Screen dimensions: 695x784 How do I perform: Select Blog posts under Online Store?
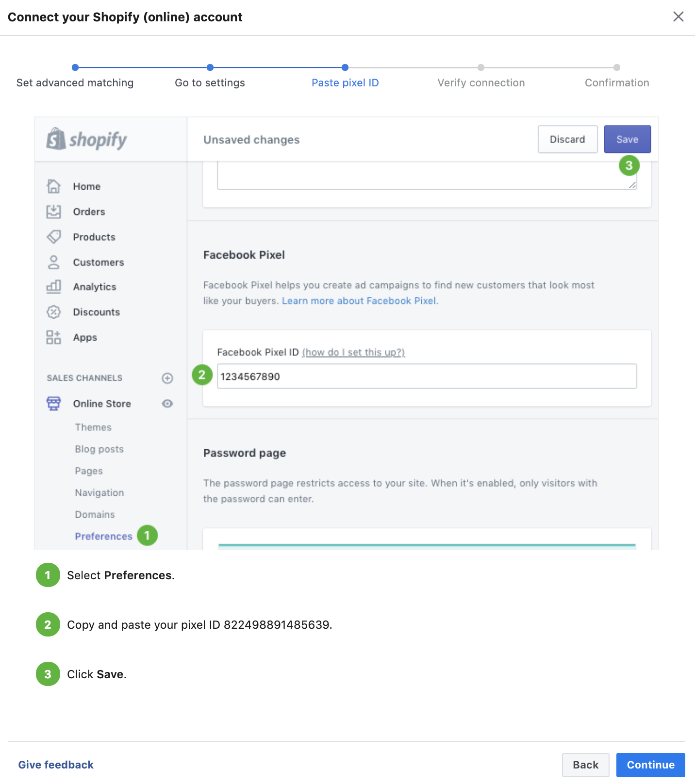(x=99, y=449)
